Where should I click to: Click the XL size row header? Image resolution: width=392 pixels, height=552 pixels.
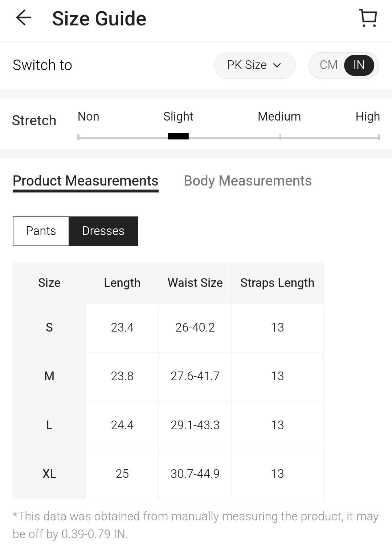click(49, 474)
